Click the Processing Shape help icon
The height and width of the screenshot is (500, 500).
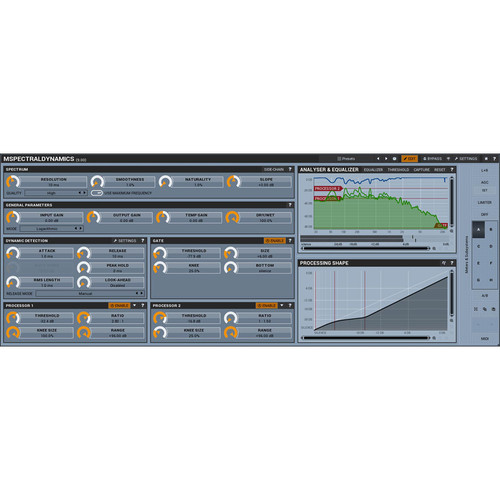pos(452,263)
